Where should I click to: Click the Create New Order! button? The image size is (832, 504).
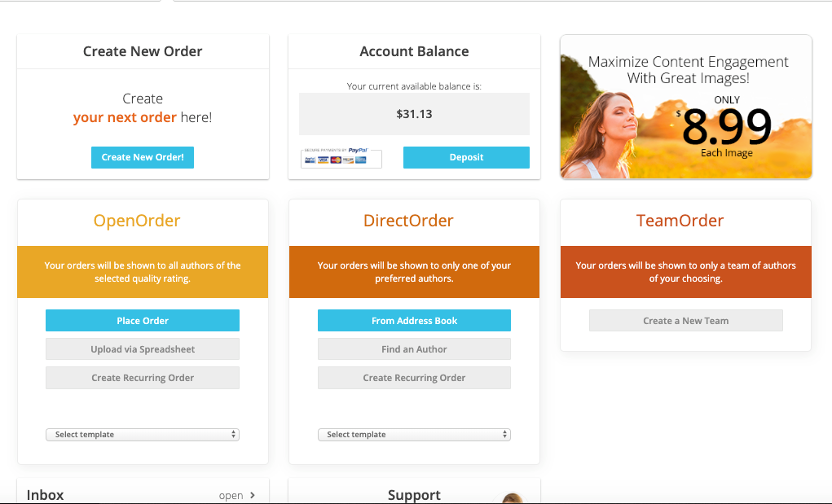(x=143, y=157)
